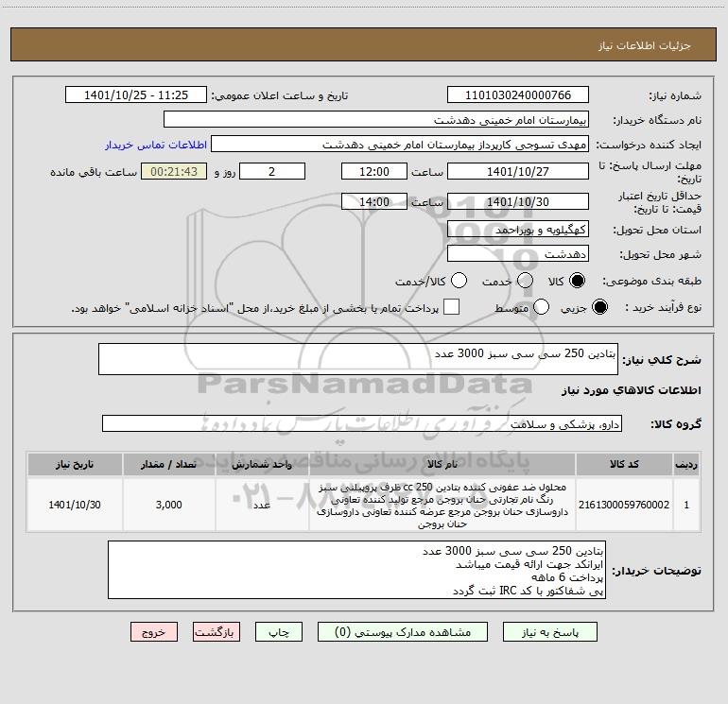Viewport: 728px width, 704px height.
Task: Click the خروج exit button
Action: tap(154, 632)
